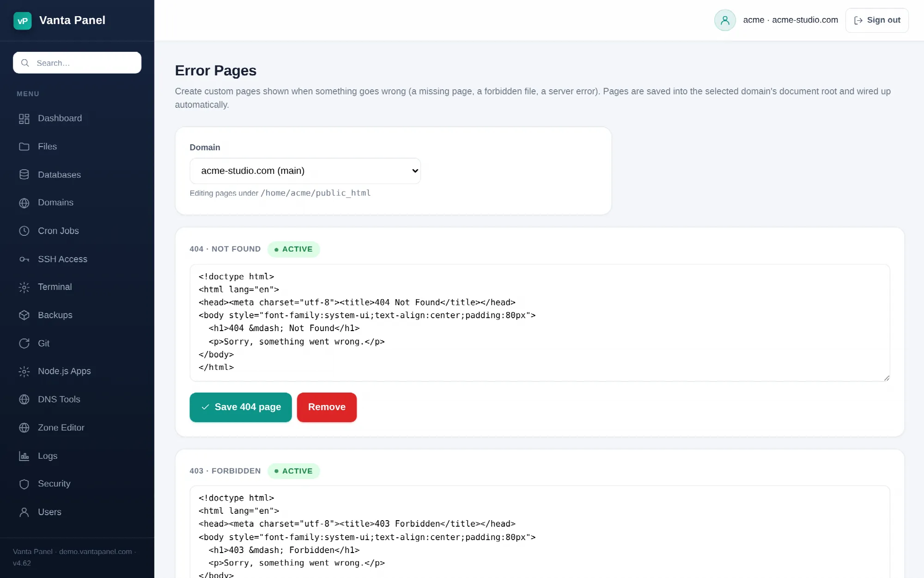Click the account avatar icon

[725, 20]
